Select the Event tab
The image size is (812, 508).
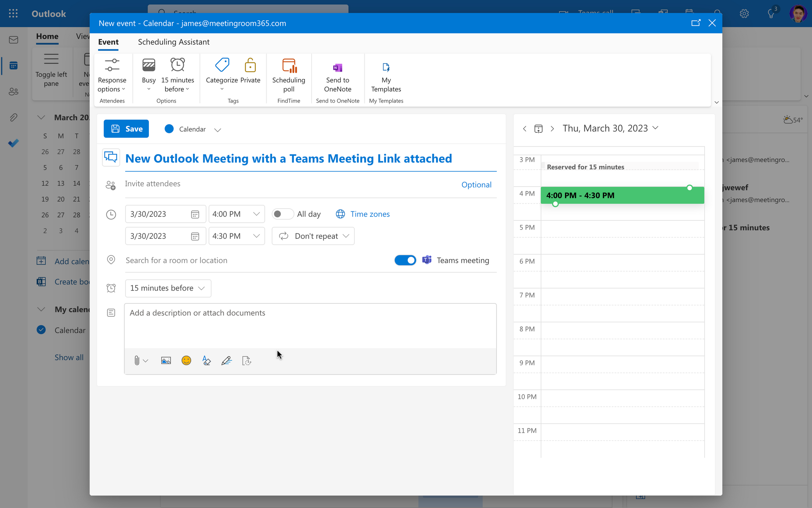[x=108, y=42]
